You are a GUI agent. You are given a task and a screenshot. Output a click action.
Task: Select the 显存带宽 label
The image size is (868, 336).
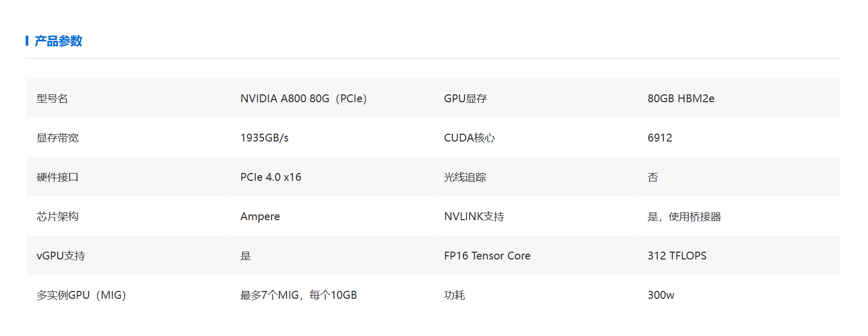tap(58, 138)
